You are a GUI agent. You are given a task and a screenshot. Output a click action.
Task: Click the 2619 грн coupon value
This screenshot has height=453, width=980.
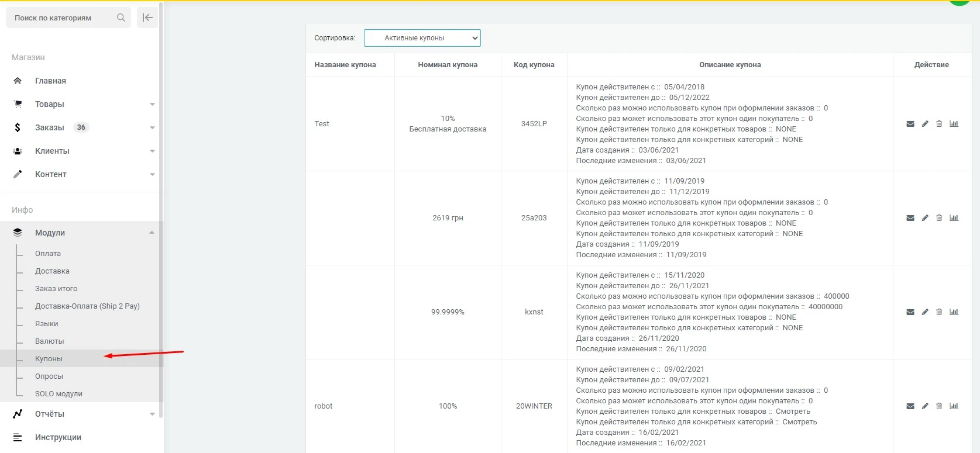448,218
